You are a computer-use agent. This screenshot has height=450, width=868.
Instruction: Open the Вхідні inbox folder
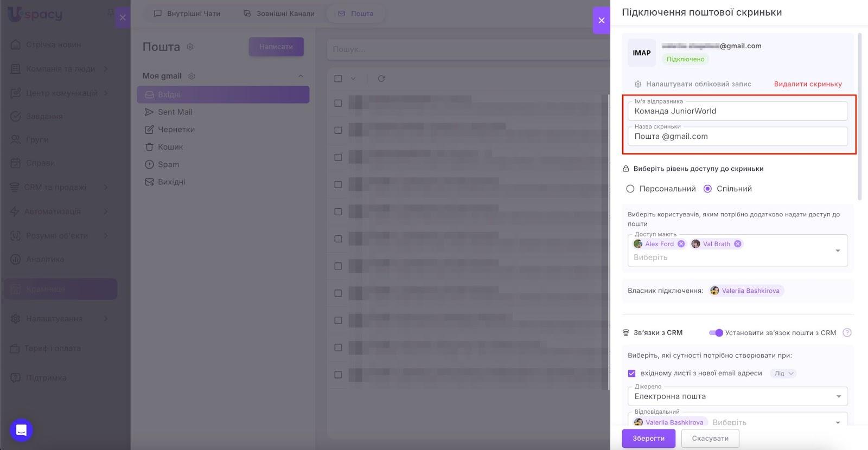pyautogui.click(x=223, y=94)
